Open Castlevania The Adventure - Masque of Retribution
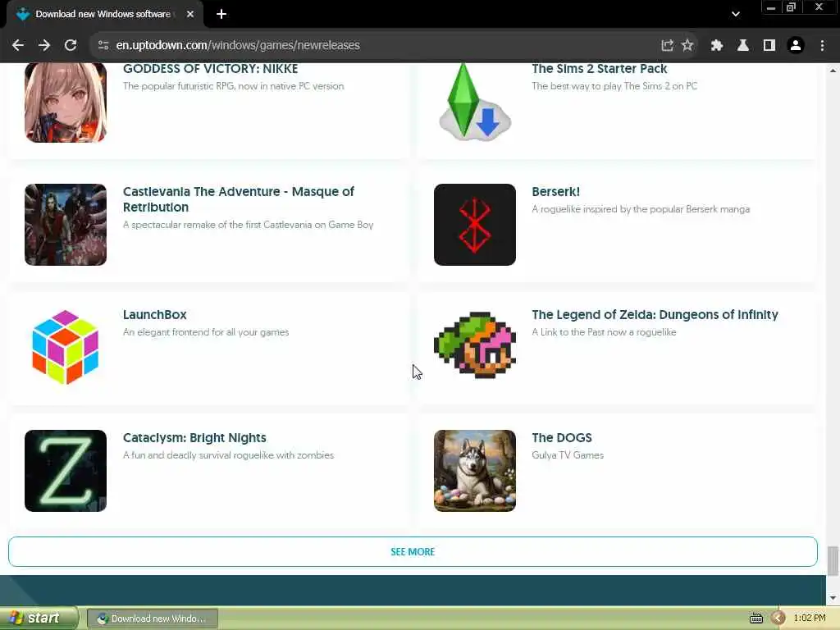The width and height of the screenshot is (840, 630). tap(239, 199)
